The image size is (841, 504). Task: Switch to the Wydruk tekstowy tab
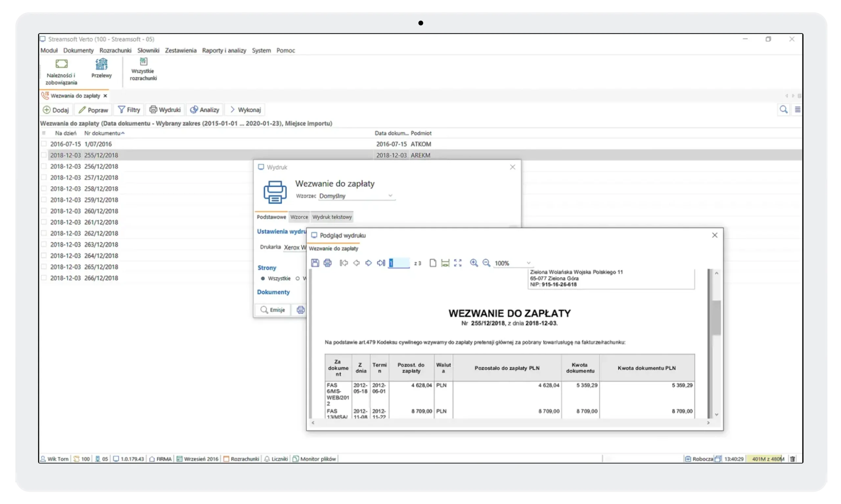pos(332,217)
